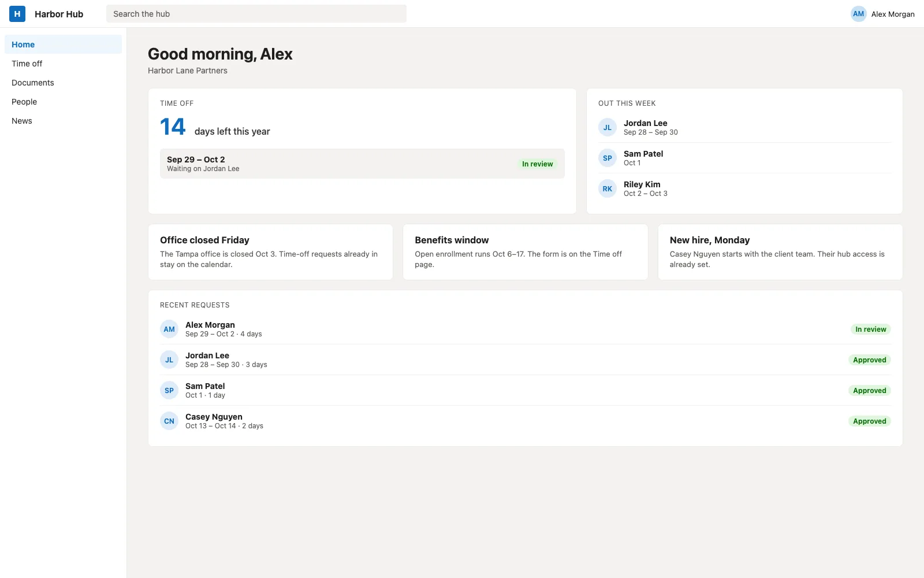Click In review badge on Alex Morgan's request

coord(870,329)
